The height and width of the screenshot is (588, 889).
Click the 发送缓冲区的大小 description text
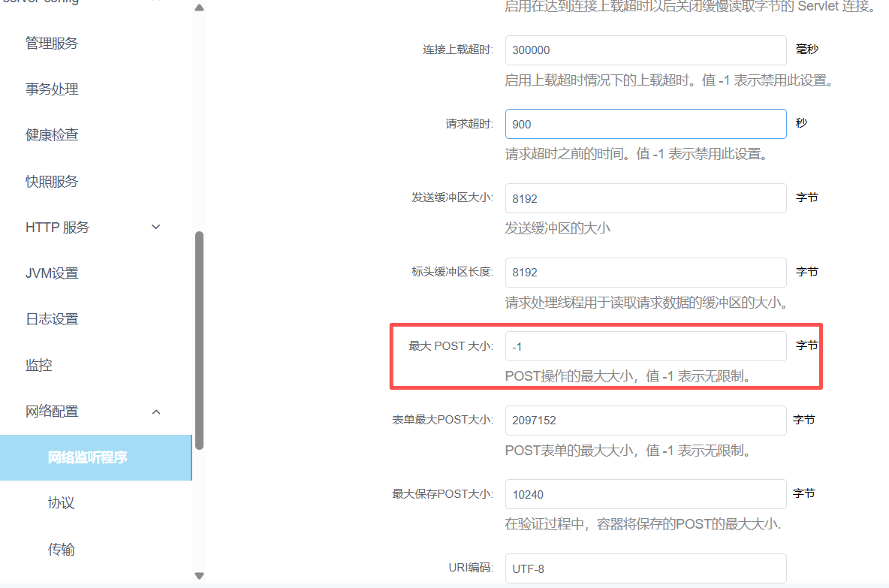[x=557, y=228]
